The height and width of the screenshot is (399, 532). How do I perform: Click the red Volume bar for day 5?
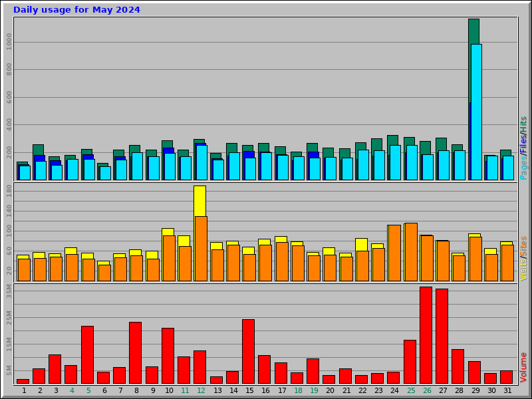[87, 355]
